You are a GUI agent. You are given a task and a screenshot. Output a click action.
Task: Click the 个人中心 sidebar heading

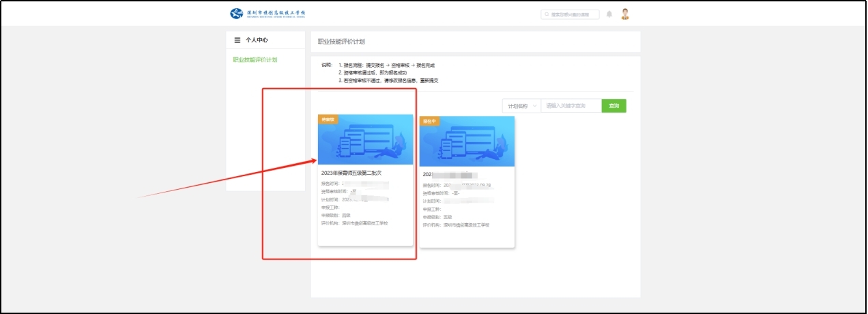[257, 40]
